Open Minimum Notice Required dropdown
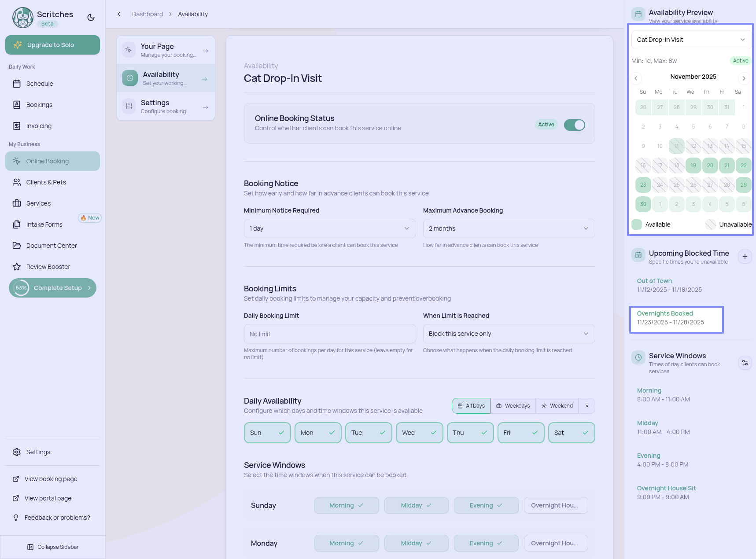Viewport: 756px width, 559px height. [329, 228]
